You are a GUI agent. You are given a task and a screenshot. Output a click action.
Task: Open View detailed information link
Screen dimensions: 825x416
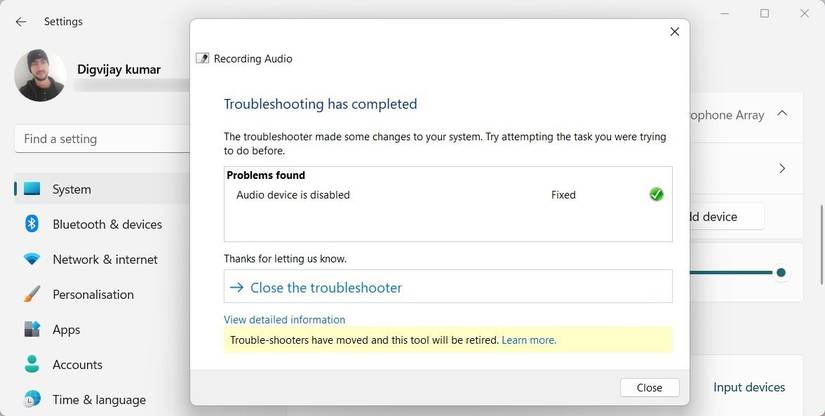284,320
